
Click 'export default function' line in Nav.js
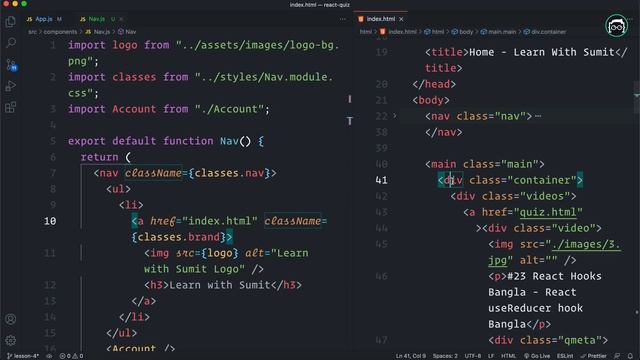point(166,141)
